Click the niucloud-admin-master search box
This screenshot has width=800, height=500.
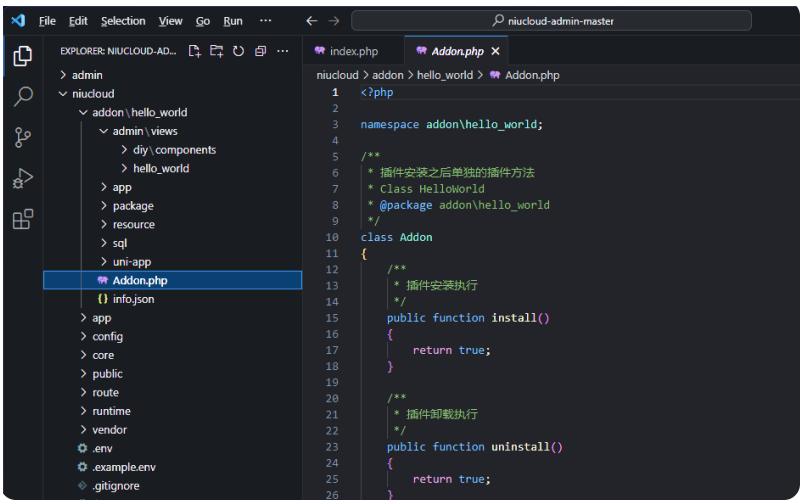tap(551, 21)
